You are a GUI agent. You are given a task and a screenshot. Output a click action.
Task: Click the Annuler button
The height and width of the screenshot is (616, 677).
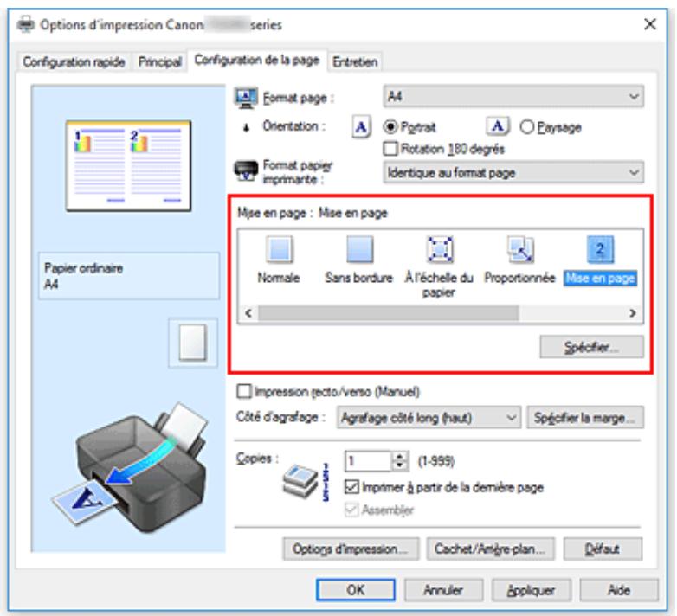443,590
